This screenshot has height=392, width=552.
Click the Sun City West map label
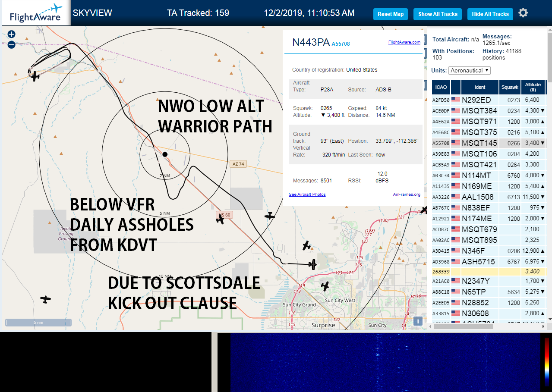(340, 300)
